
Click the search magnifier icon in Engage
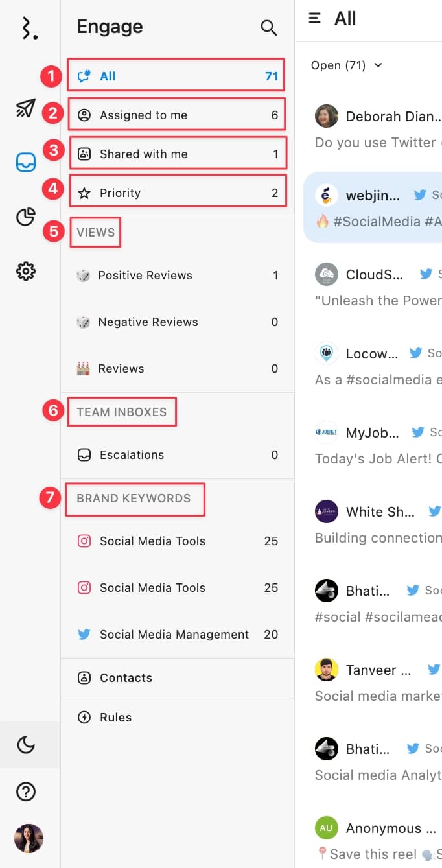pyautogui.click(x=268, y=27)
